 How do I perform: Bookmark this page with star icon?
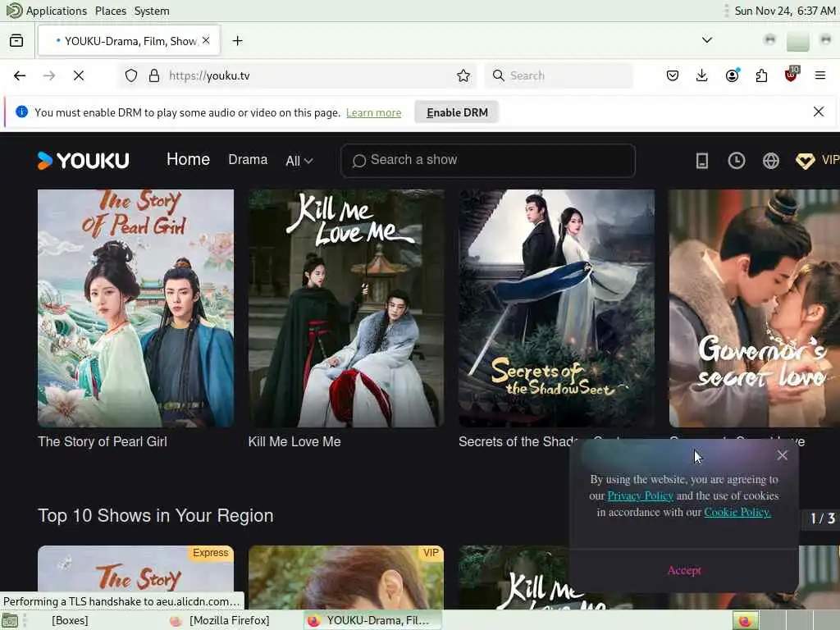[463, 75]
